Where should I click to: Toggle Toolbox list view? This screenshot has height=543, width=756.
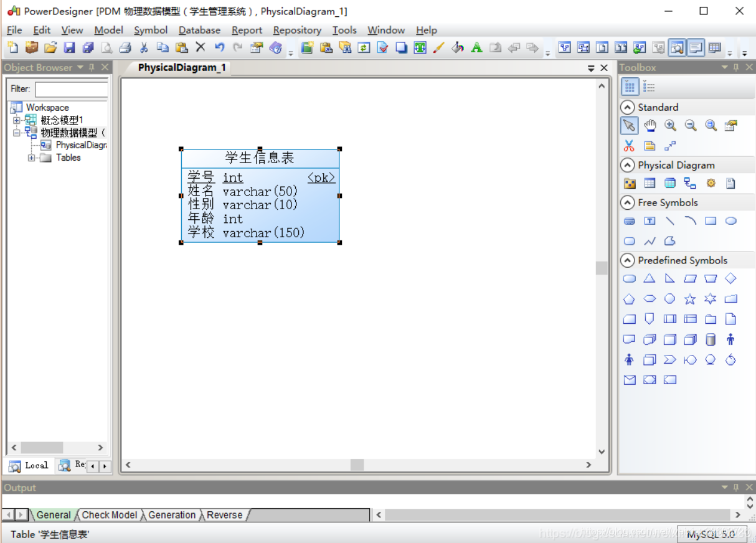[649, 87]
